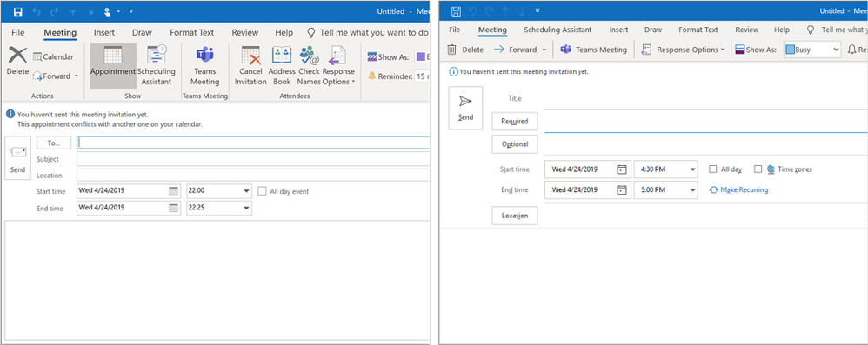The image size is (868, 345).
Task: Open Help tab in right window
Action: point(782,30)
